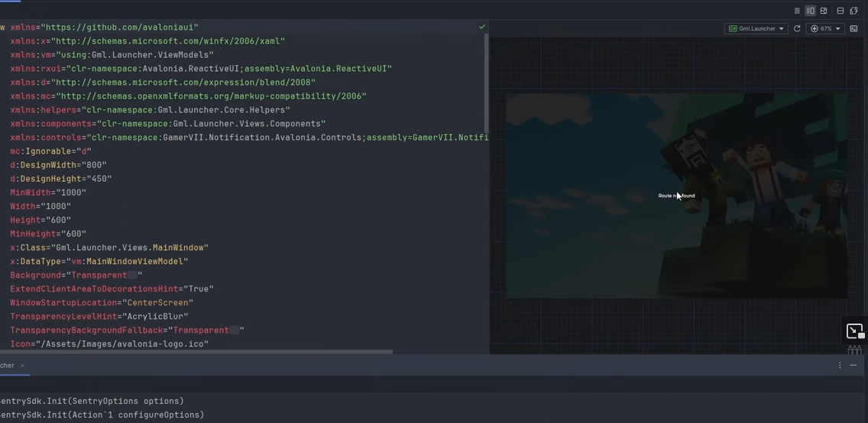Screen dimensions: 868x423
Task: Click the SentrySdk.Init(Action`1 configureOptions) line
Action: pyautogui.click(x=102, y=415)
